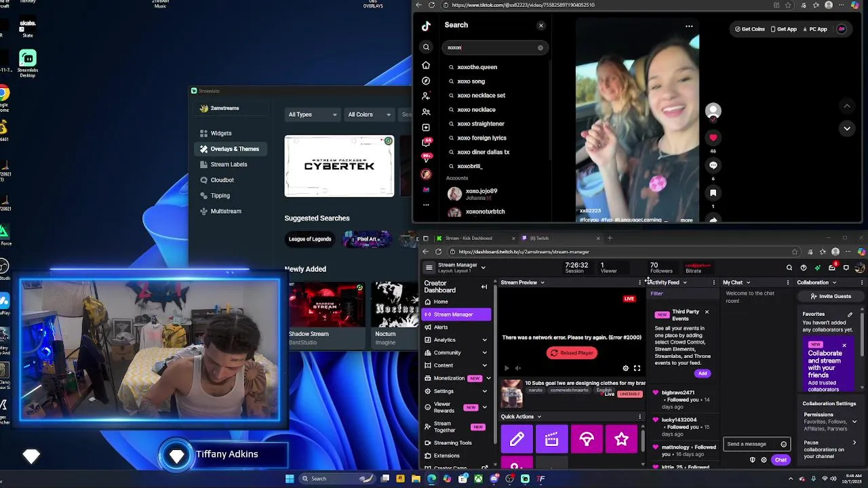
Task: Expand the Settings section in Twitch sidebar
Action: (484, 391)
